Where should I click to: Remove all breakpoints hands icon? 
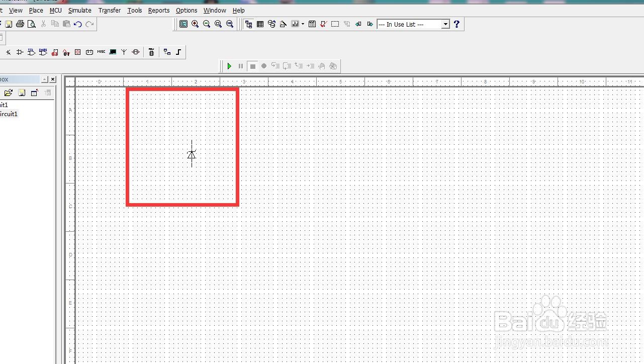333,66
